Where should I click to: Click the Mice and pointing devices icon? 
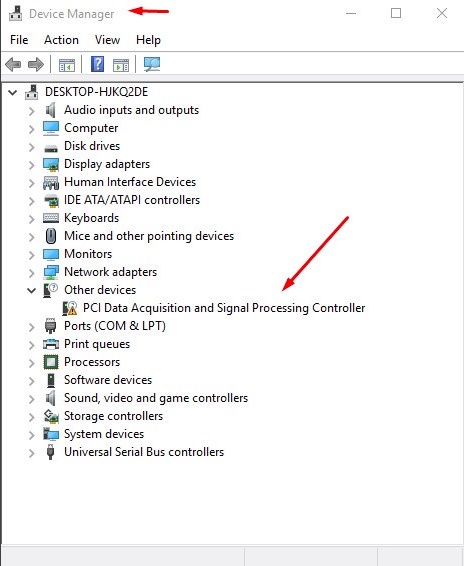click(x=51, y=236)
